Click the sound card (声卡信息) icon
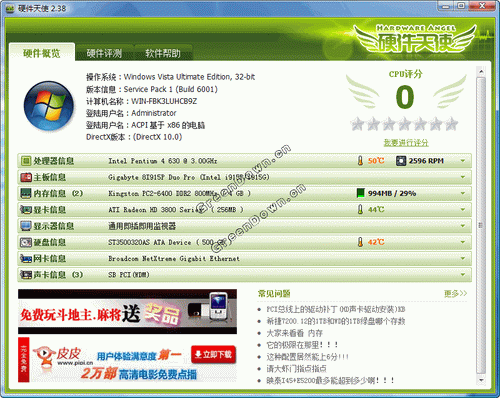Image resolution: width=500 pixels, height=398 pixels. (x=26, y=275)
